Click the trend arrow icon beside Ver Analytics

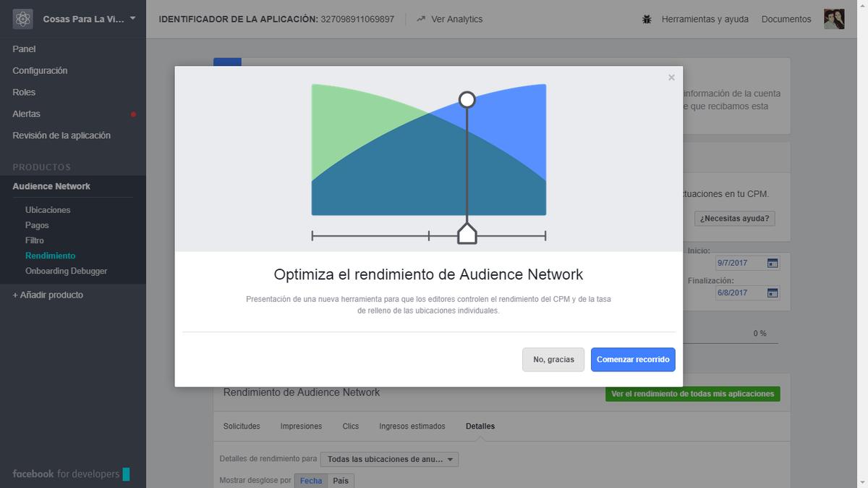420,19
